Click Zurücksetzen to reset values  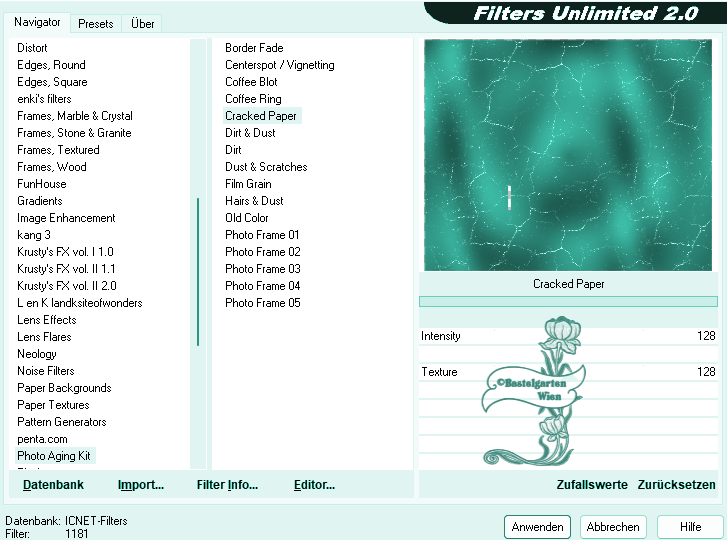676,485
